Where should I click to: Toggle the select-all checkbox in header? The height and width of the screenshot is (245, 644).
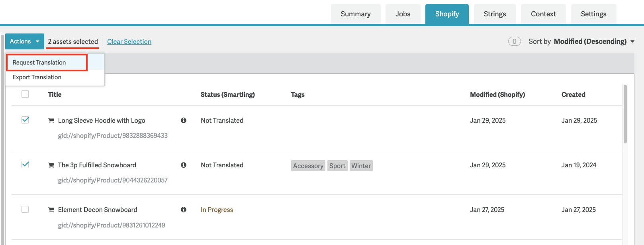tap(25, 94)
